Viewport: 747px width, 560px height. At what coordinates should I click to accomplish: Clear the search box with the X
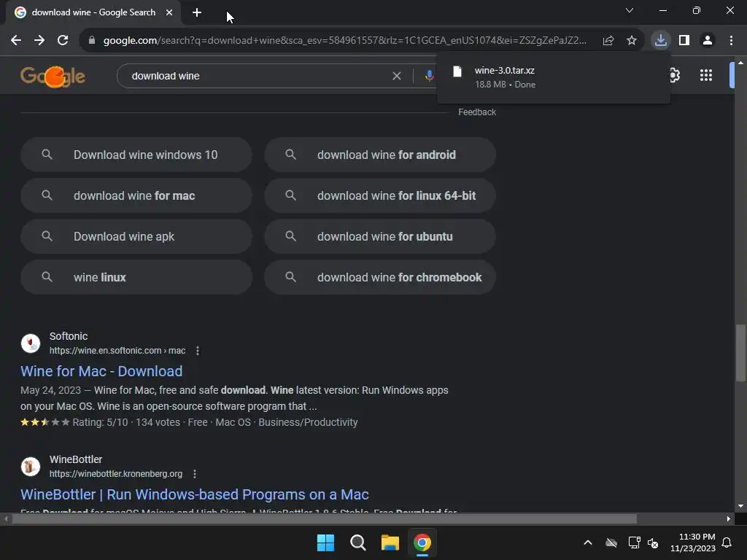[x=396, y=76]
